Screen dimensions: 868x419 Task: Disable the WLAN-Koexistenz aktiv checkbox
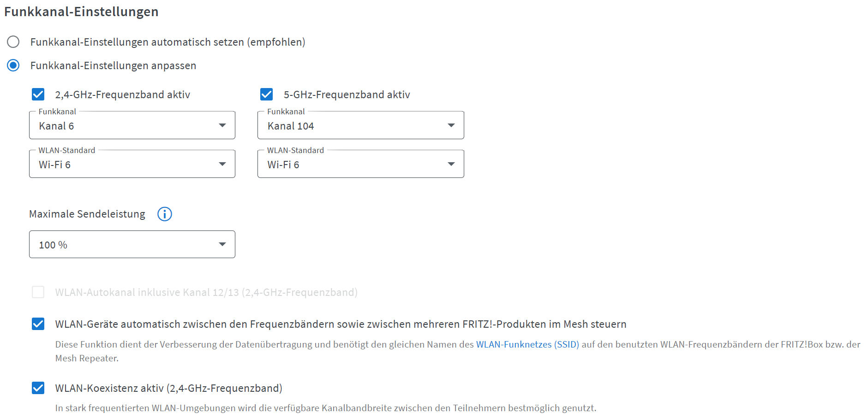click(38, 388)
